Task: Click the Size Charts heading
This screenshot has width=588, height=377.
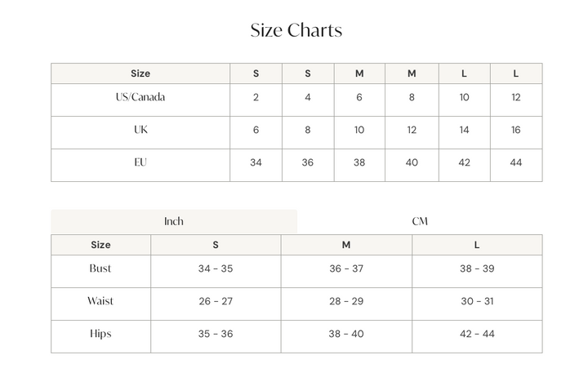Action: 296,31
